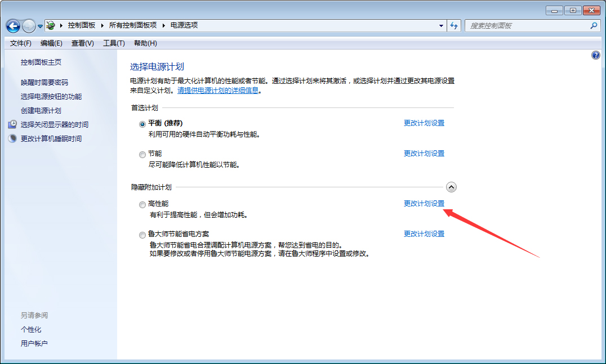Collapse the 隐藏附加计划 section

pyautogui.click(x=451, y=187)
